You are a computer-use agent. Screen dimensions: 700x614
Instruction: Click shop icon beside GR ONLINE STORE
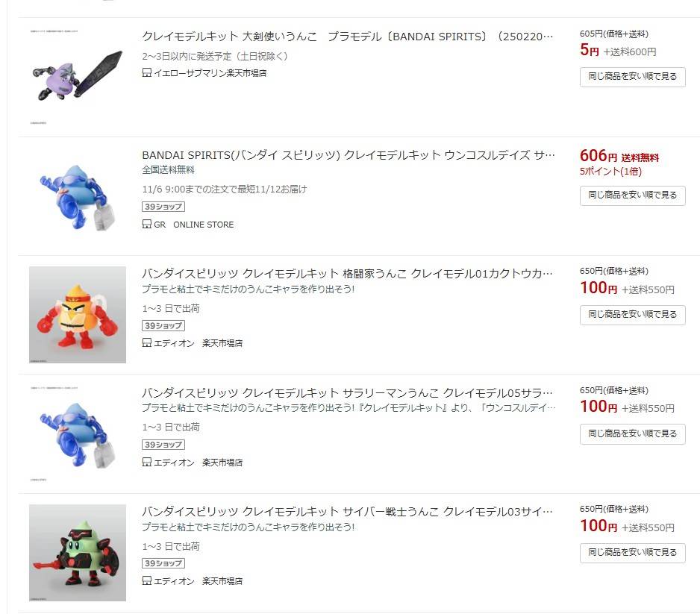(146, 224)
